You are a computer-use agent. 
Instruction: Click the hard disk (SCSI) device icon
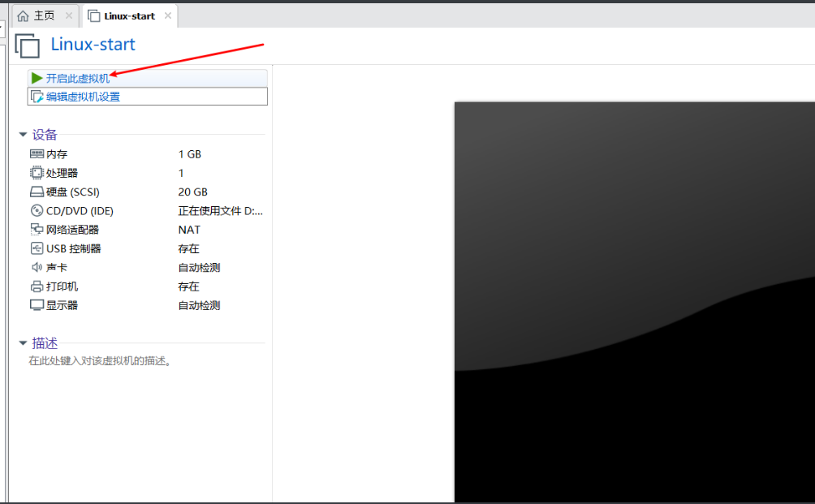(37, 192)
